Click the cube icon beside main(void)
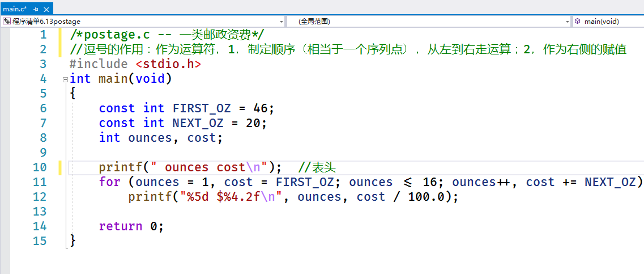Image resolution: width=644 pixels, height=274 pixels. pyautogui.click(x=578, y=22)
